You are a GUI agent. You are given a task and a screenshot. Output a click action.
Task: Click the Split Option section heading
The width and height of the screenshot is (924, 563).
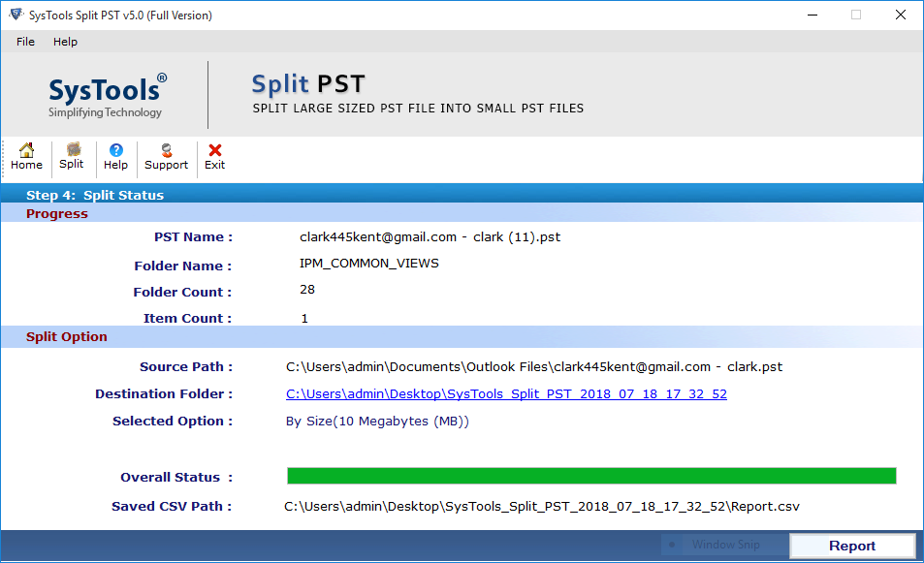(67, 337)
